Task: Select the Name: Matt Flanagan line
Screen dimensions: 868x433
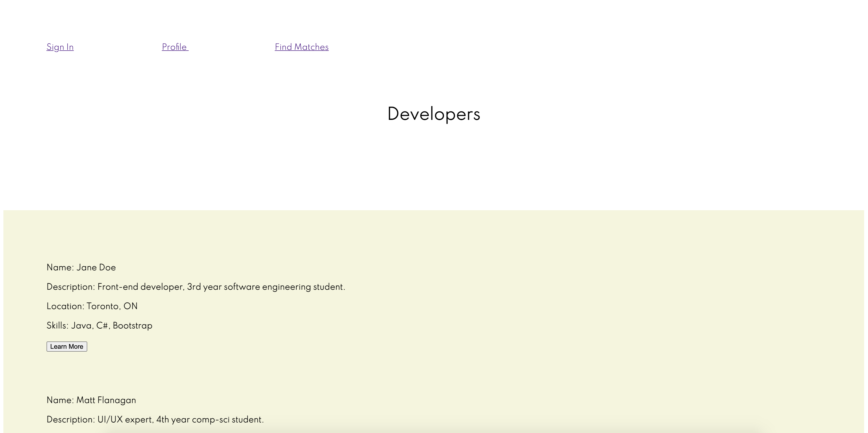Action: click(91, 400)
